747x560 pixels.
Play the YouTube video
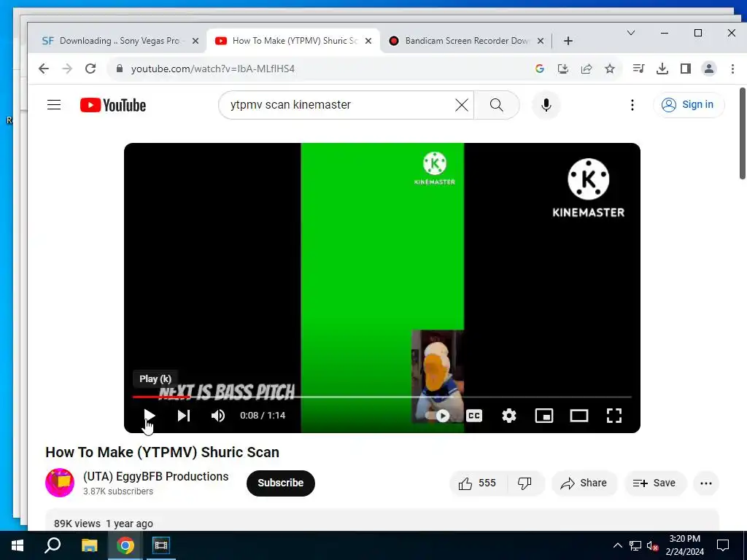tap(149, 415)
